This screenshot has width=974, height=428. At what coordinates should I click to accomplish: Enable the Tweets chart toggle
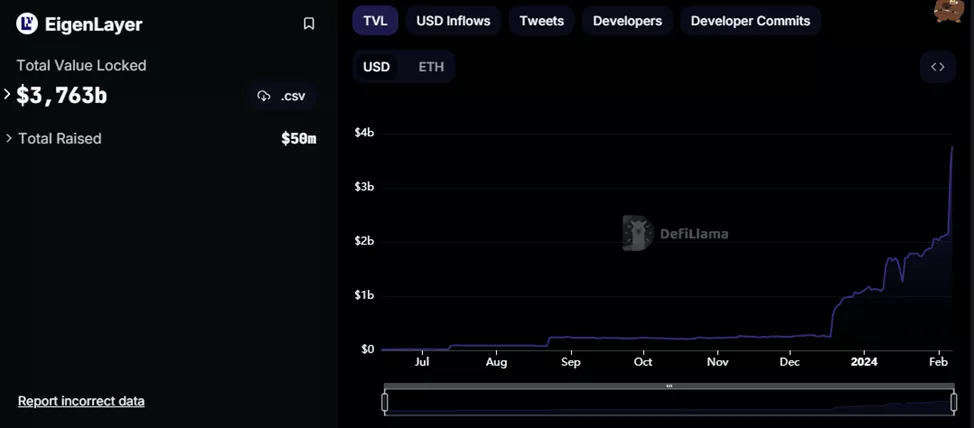[x=541, y=21]
